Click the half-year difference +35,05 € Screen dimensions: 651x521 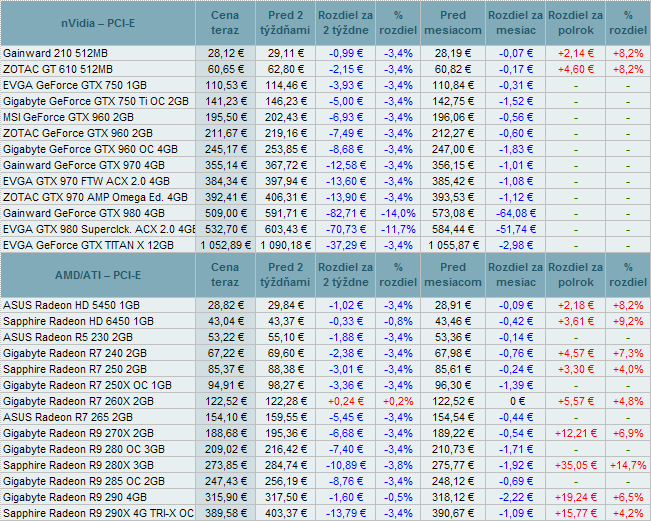point(576,465)
